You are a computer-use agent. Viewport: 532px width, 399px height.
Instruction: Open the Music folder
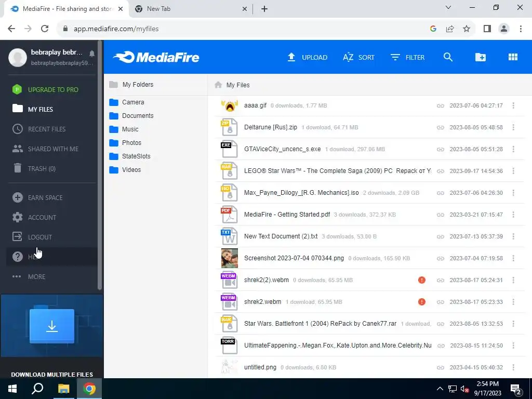click(x=124, y=129)
